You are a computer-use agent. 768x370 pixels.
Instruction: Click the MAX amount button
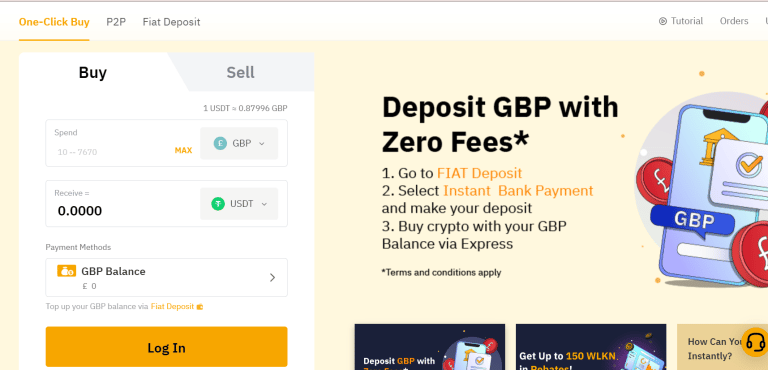(183, 150)
